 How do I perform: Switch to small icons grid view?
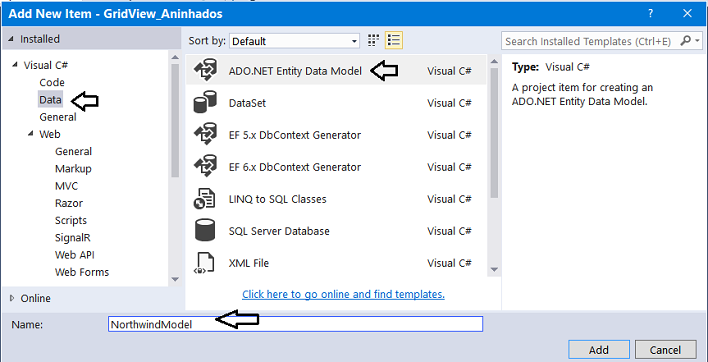pyautogui.click(x=373, y=41)
